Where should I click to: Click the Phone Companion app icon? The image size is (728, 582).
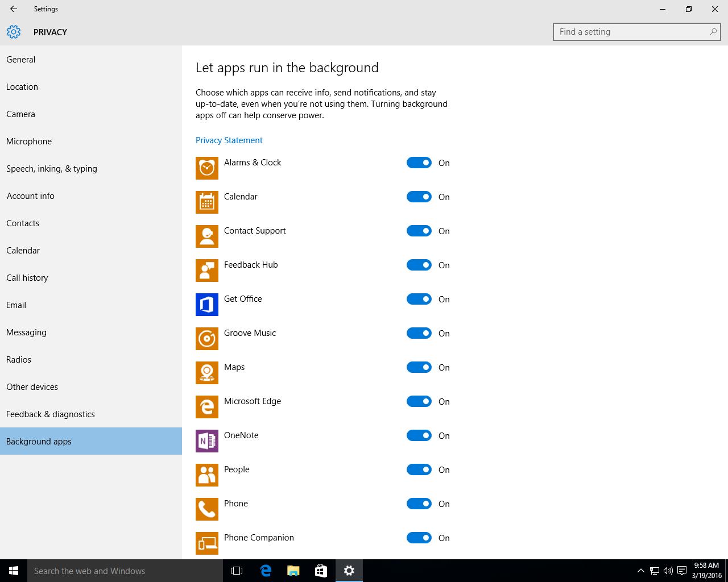click(207, 543)
